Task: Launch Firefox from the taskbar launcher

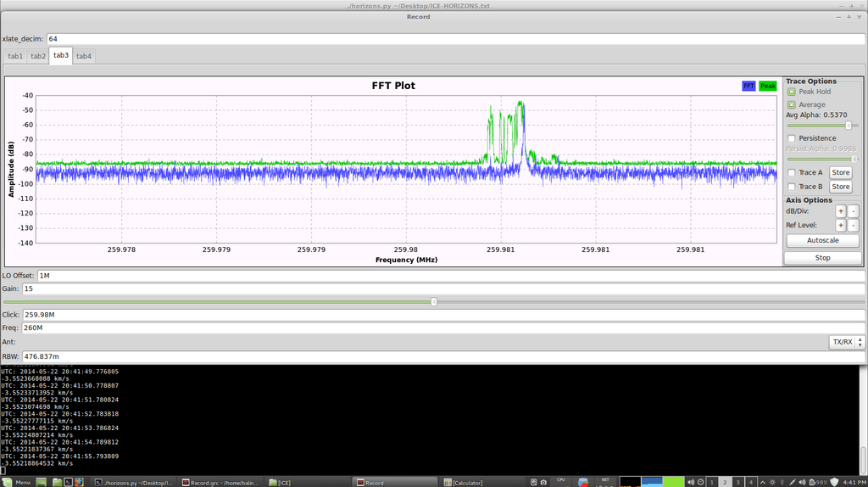Action: [x=80, y=482]
